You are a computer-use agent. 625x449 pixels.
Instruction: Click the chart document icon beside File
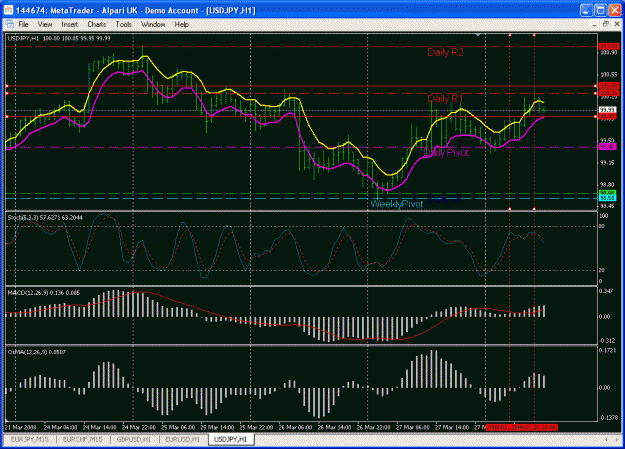pyautogui.click(x=10, y=24)
